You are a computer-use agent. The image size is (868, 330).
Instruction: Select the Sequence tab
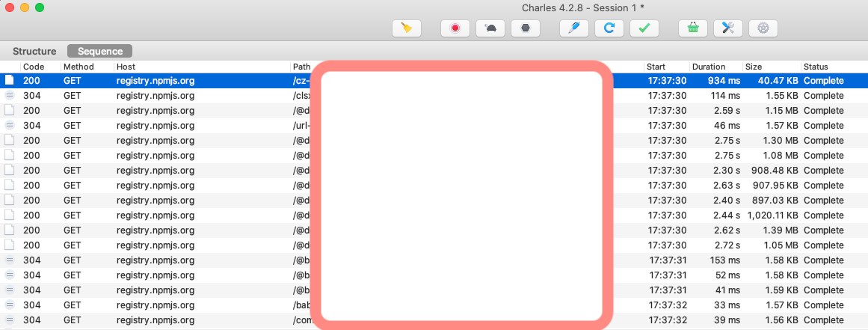[100, 52]
